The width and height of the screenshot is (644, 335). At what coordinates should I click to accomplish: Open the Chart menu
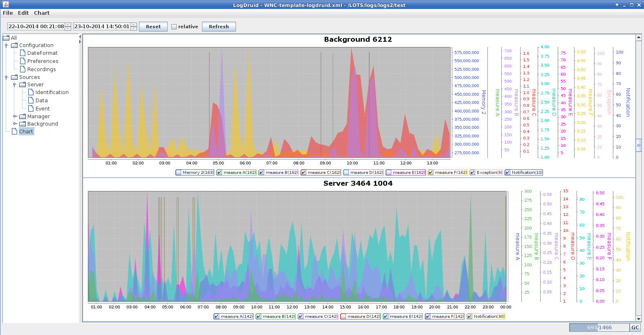(x=42, y=13)
